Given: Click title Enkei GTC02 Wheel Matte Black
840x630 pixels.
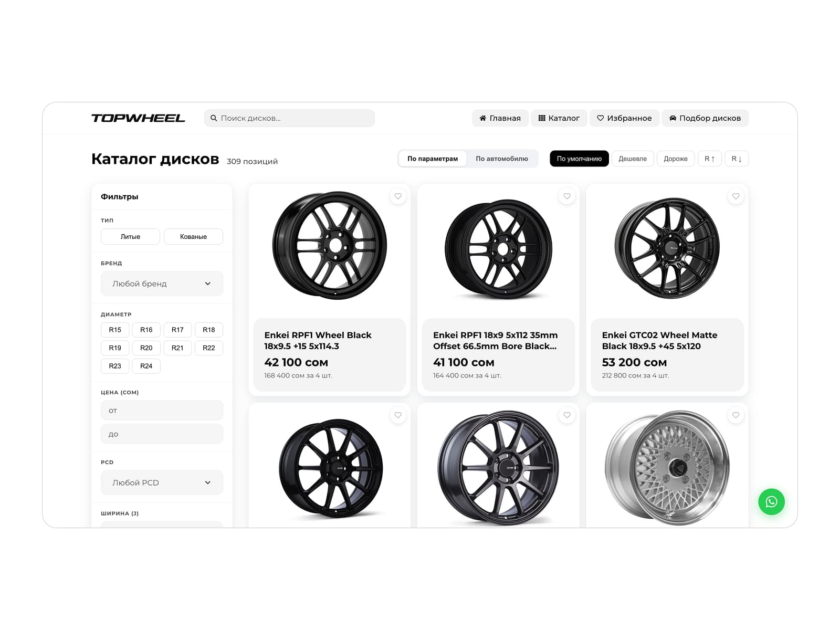Looking at the screenshot, I should (659, 341).
